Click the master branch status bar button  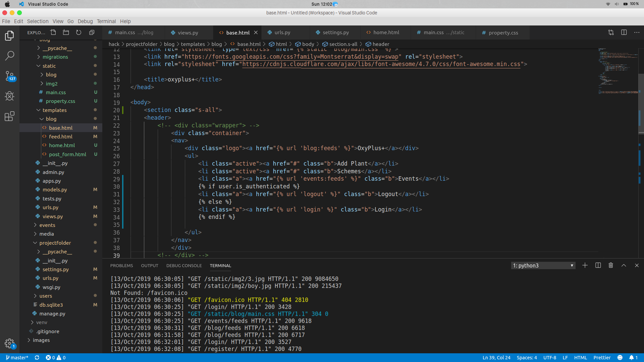coord(17,358)
